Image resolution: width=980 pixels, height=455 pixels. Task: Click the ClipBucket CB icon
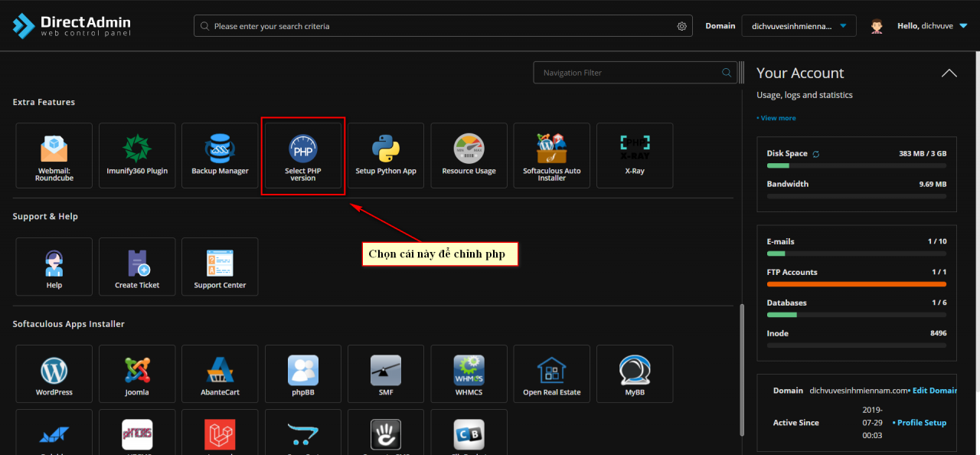click(x=469, y=434)
